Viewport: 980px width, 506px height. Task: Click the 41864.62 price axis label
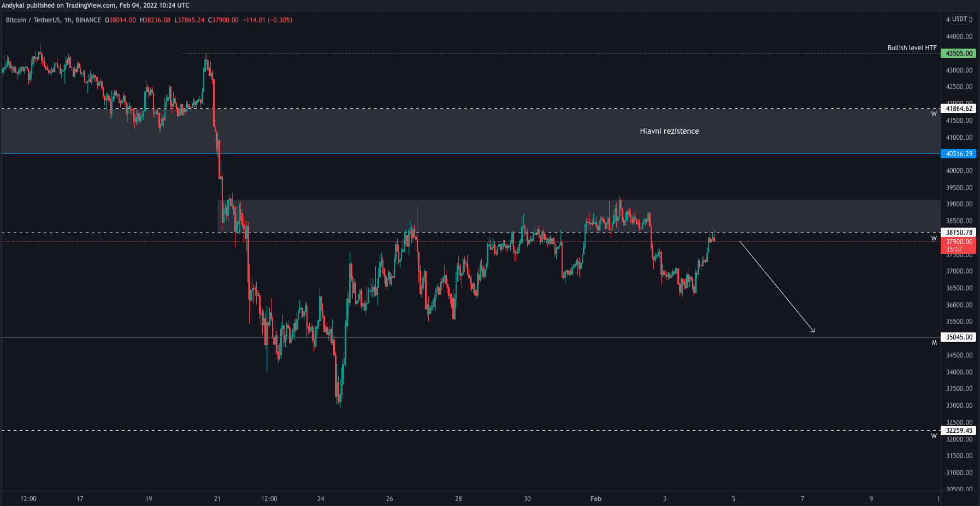tap(959, 109)
